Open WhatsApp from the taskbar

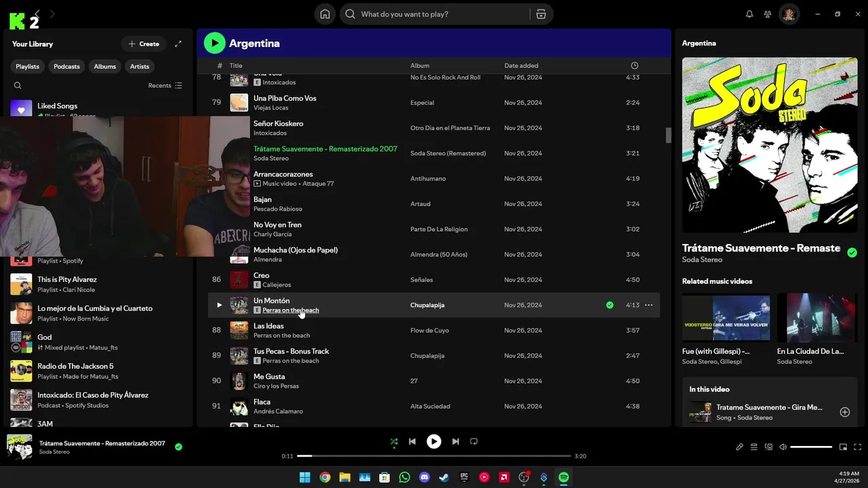(x=405, y=477)
